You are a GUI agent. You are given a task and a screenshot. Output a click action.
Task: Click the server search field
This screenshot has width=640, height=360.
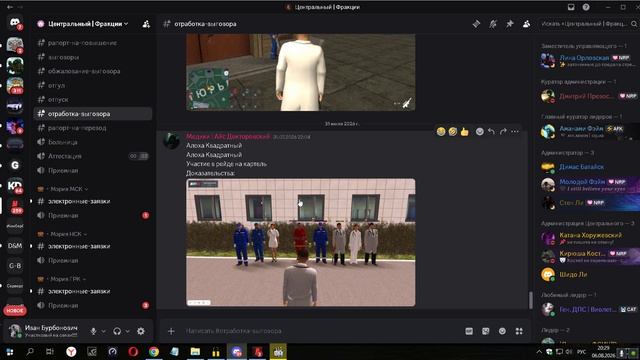coord(588,24)
